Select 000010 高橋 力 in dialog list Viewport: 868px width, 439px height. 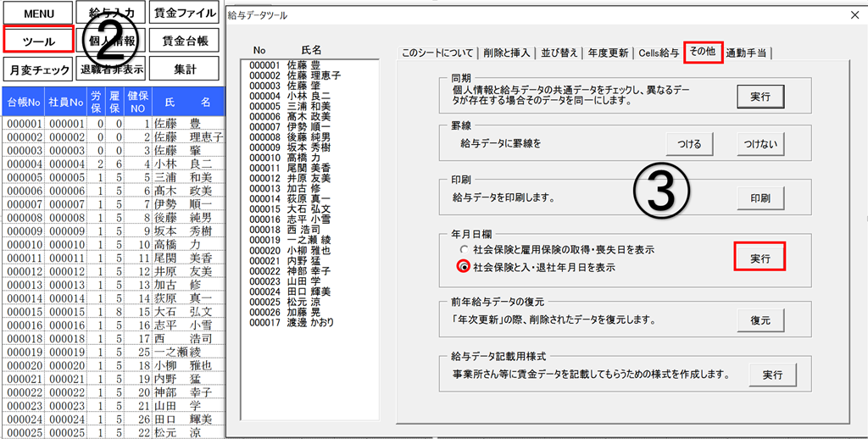pyautogui.click(x=310, y=158)
